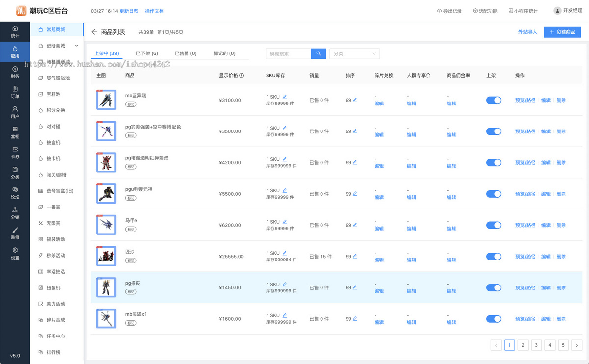Edit sort pencil icon for pg报丧
Image resolution: width=589 pixels, height=364 pixels.
[355, 287]
